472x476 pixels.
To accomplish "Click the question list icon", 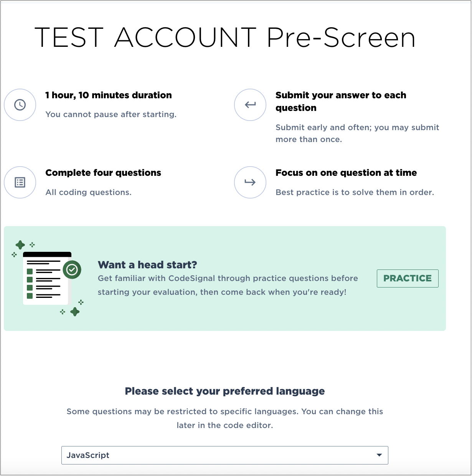I will (20, 182).
